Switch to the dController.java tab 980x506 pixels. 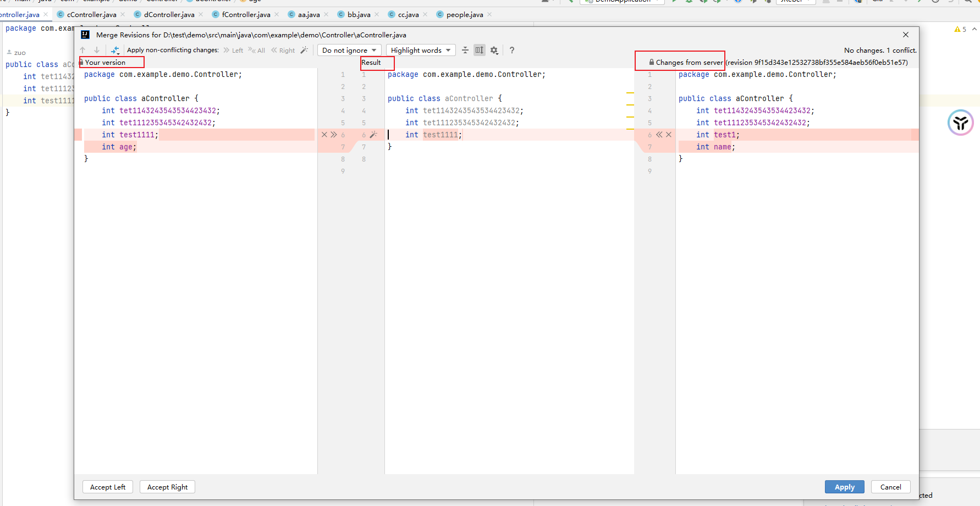coord(169,14)
